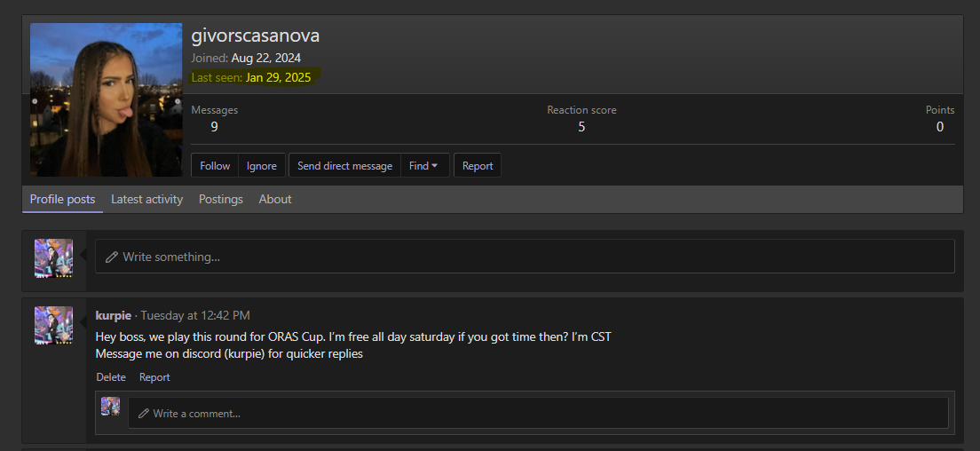Follow givorscasanova
Viewport: 980px width, 451px height.
click(x=215, y=165)
